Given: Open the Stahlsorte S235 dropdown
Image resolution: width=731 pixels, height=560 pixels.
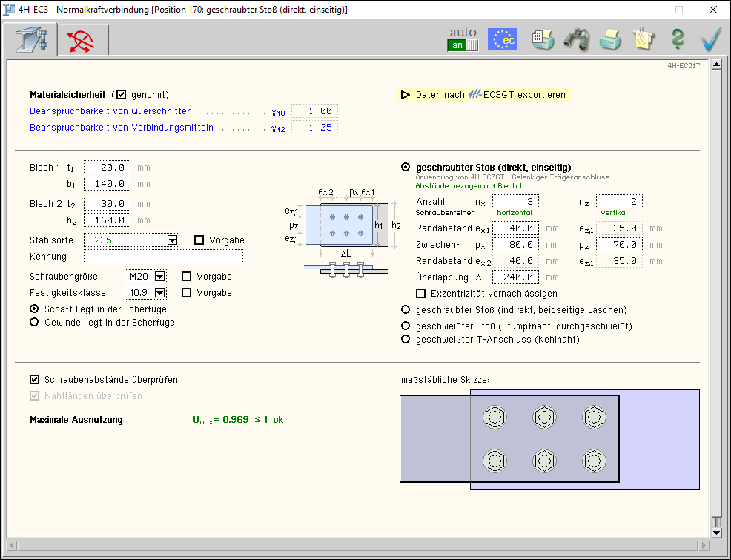Looking at the screenshot, I should click(x=172, y=240).
